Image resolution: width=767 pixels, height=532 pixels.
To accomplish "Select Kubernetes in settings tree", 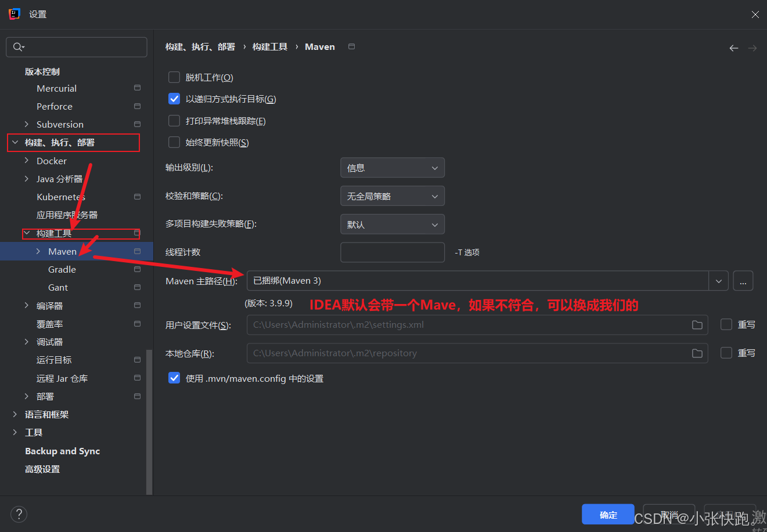I will tap(61, 197).
